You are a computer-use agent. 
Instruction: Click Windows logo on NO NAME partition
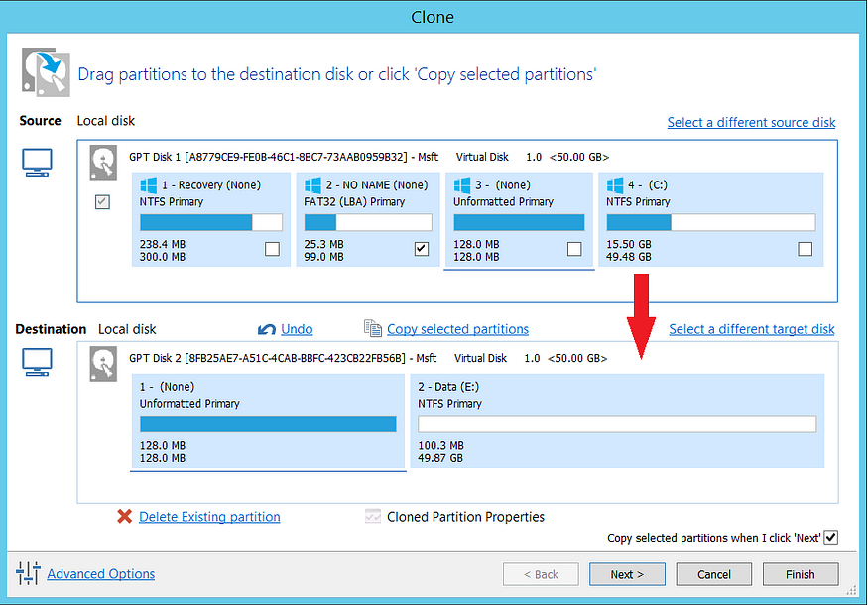click(x=312, y=184)
